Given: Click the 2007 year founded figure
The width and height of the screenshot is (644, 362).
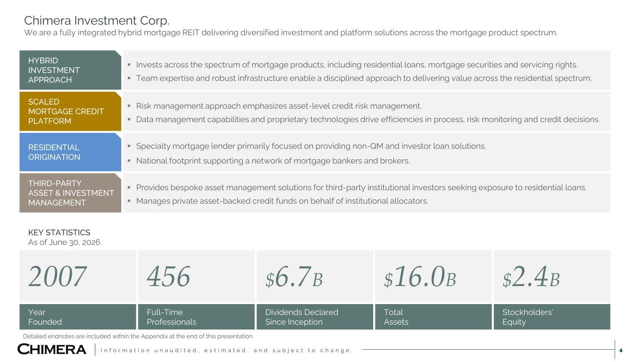Looking at the screenshot, I should coord(58,276).
